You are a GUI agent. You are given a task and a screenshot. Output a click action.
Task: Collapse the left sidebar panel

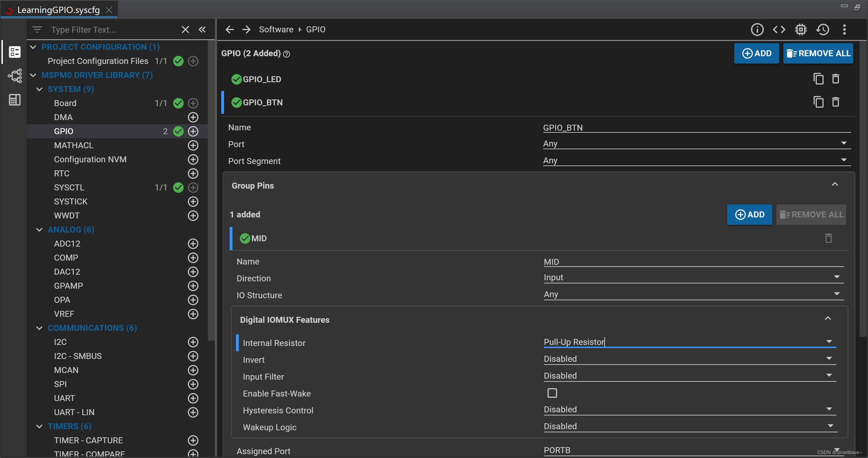coord(202,30)
